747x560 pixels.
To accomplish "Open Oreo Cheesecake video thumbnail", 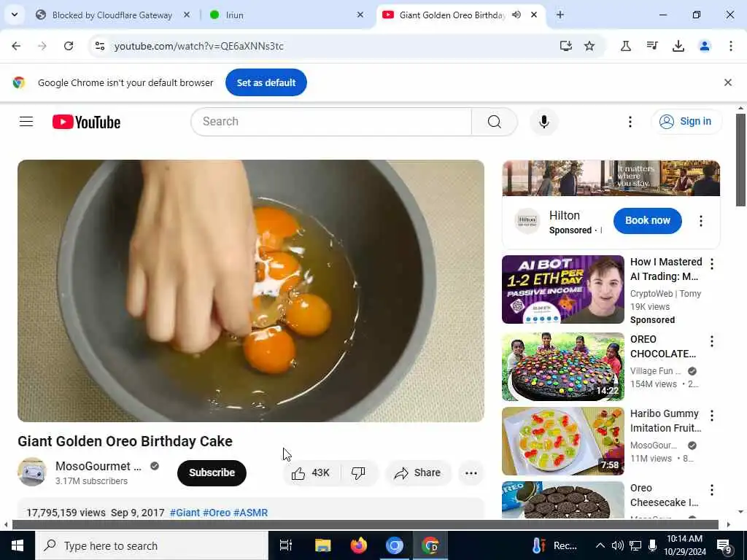I will [562, 499].
